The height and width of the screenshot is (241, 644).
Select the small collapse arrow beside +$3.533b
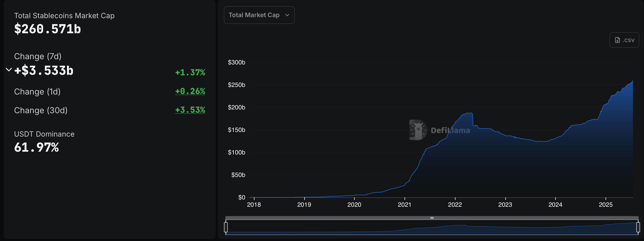tap(9, 69)
